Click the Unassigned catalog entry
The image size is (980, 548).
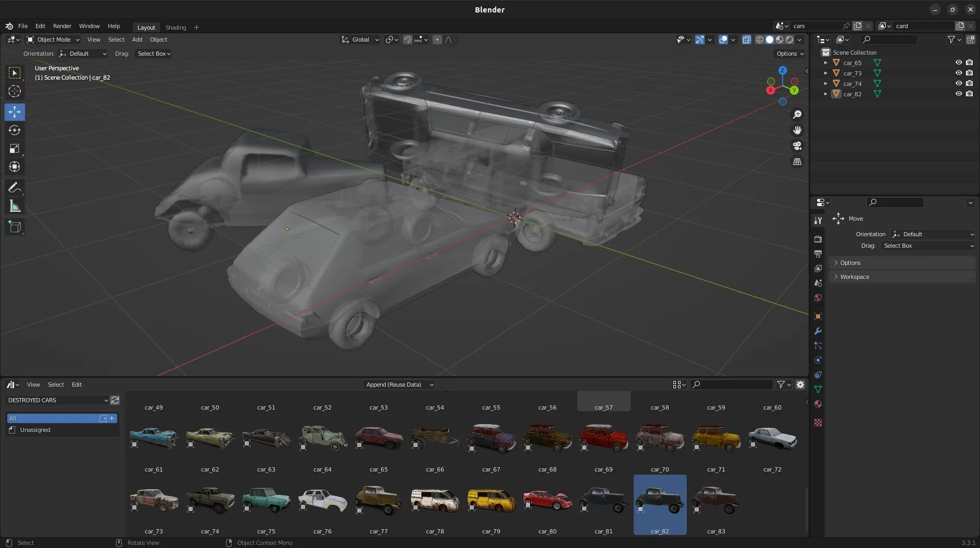coord(35,430)
